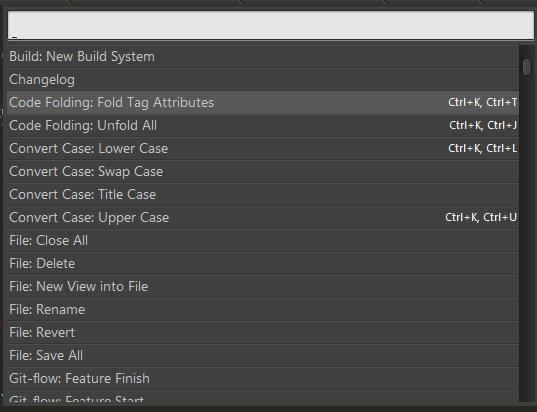
Task: Select Build: New Build System command
Action: click(x=263, y=57)
